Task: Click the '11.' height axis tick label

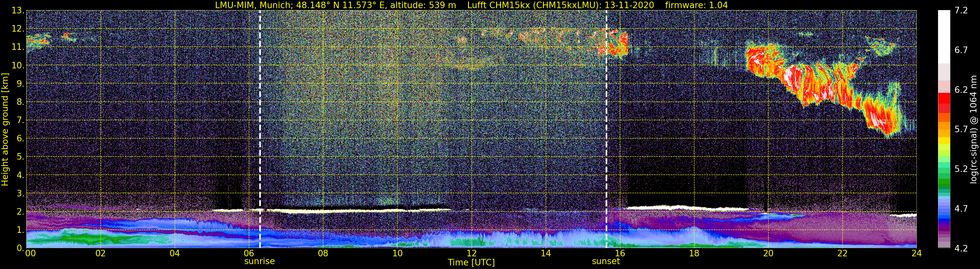Action: tap(18, 47)
